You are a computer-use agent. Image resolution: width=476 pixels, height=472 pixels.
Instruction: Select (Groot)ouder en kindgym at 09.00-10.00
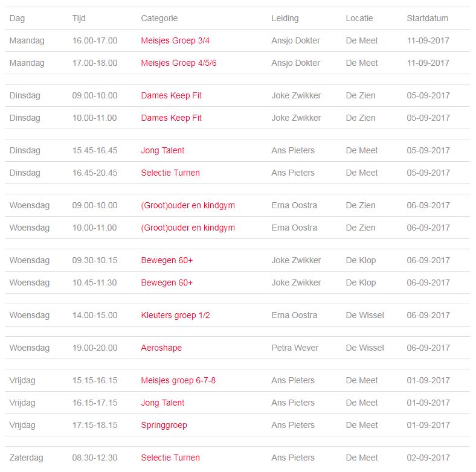(x=188, y=206)
